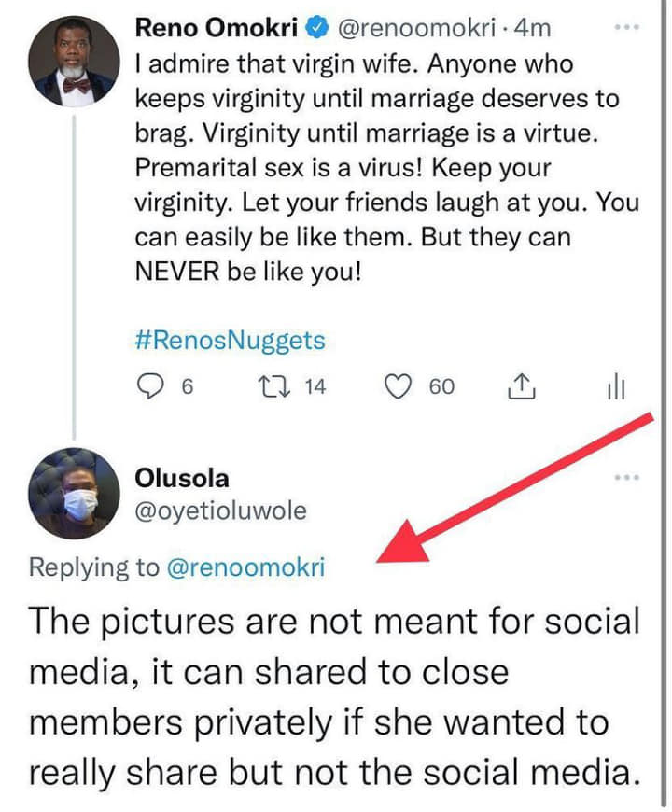The height and width of the screenshot is (812, 672).
Task: Open more options on Reno Omokri's tweet
Action: (x=627, y=28)
